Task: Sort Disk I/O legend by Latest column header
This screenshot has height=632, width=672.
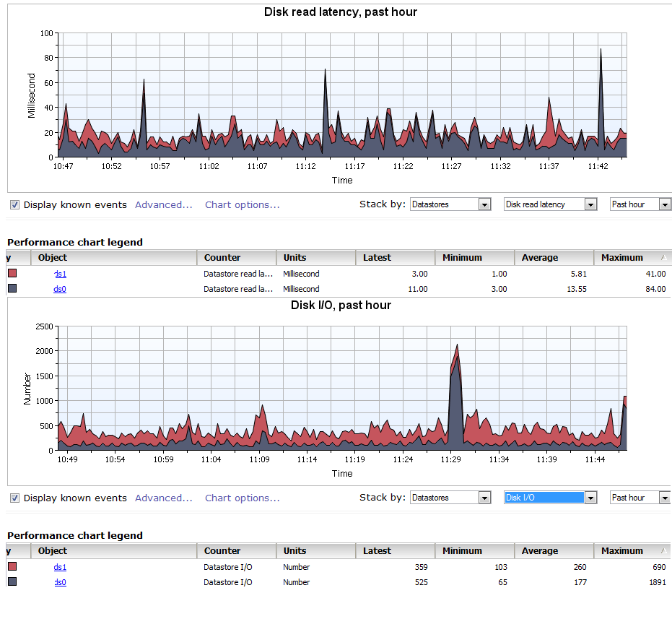Action: [x=378, y=551]
